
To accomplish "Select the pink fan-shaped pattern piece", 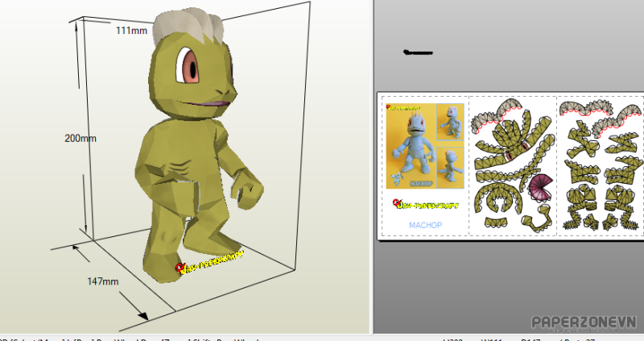I will click(541, 187).
